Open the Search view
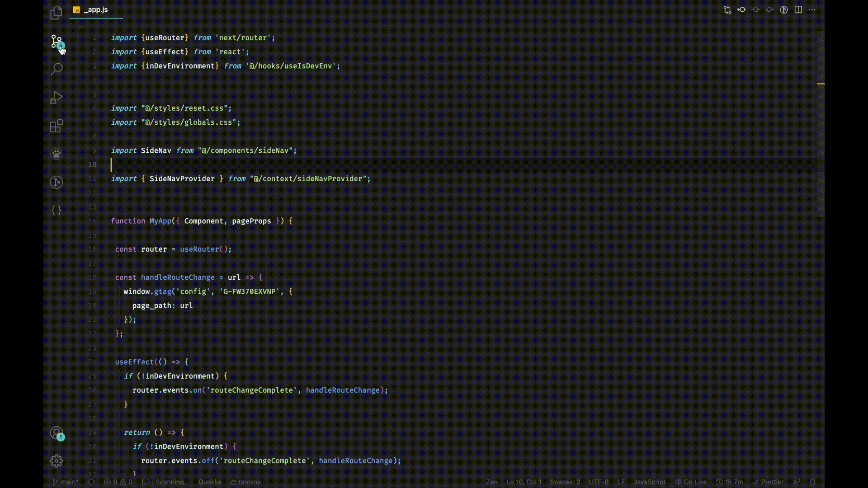The image size is (868, 488). 56,69
